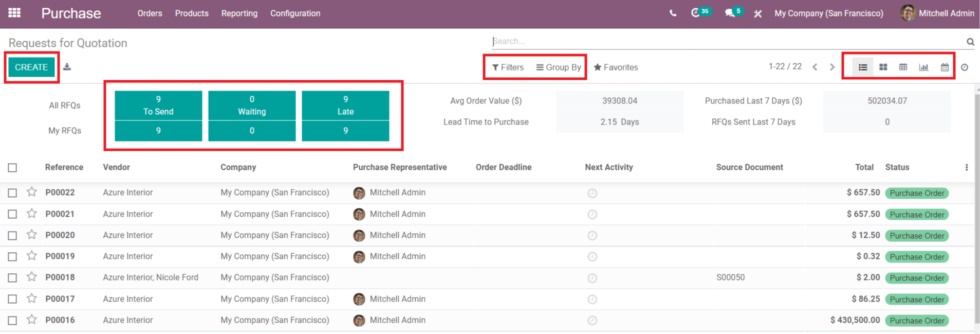Click next activity clock for P00021

[592, 214]
